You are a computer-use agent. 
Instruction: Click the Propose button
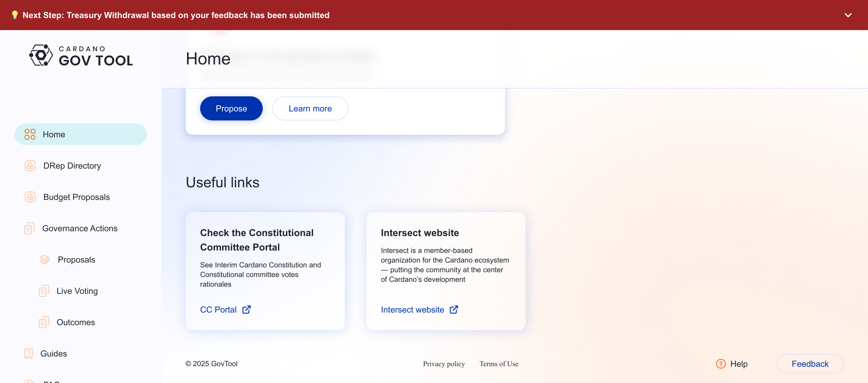231,108
